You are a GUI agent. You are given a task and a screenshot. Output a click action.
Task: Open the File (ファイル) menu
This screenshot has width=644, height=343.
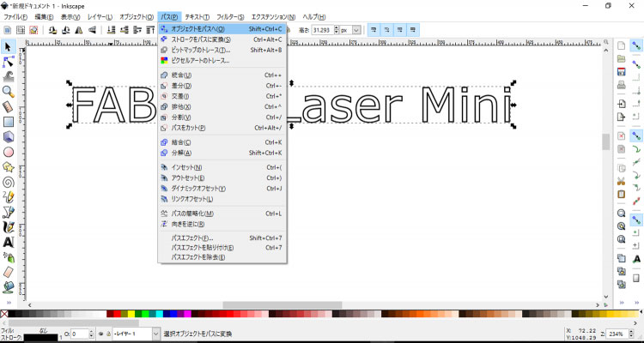tap(15, 17)
